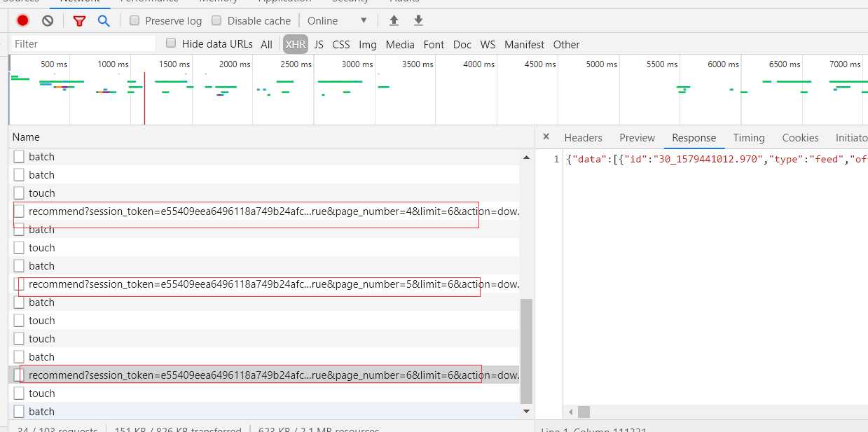
Task: Open the Initiator tab
Action: (x=851, y=138)
